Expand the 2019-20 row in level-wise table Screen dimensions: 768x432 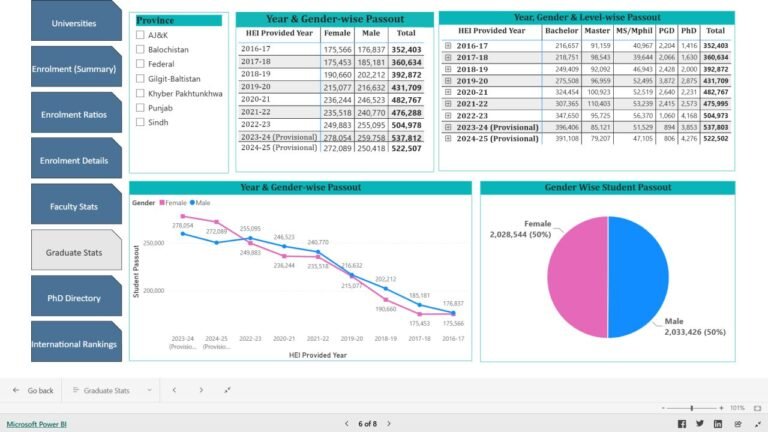coord(448,80)
